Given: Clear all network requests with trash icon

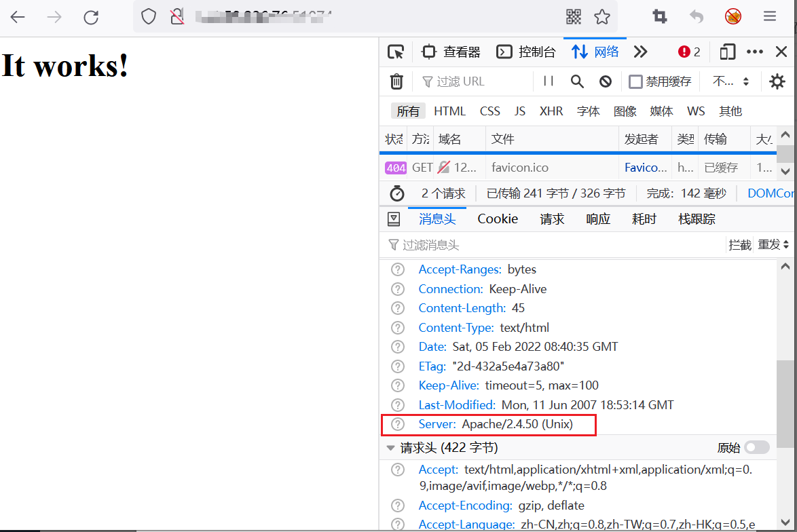Looking at the screenshot, I should coord(397,81).
